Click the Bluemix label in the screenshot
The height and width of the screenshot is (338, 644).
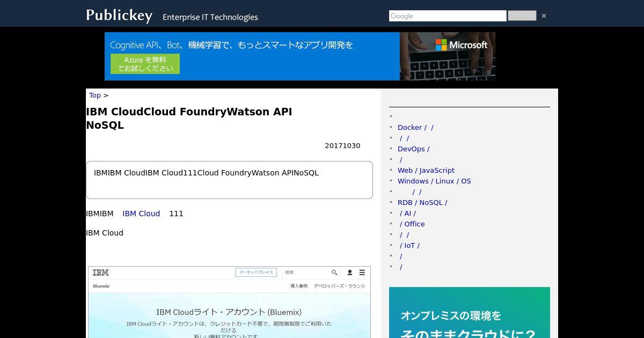[x=101, y=286]
